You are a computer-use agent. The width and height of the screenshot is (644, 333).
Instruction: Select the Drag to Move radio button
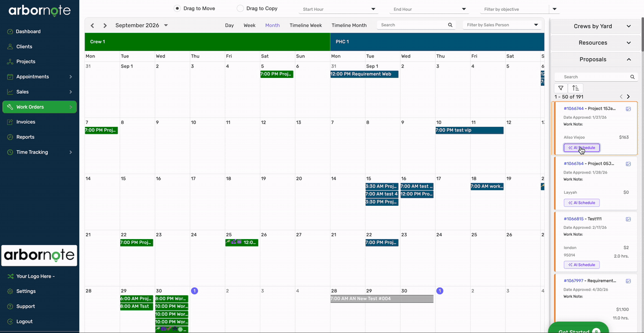point(177,9)
